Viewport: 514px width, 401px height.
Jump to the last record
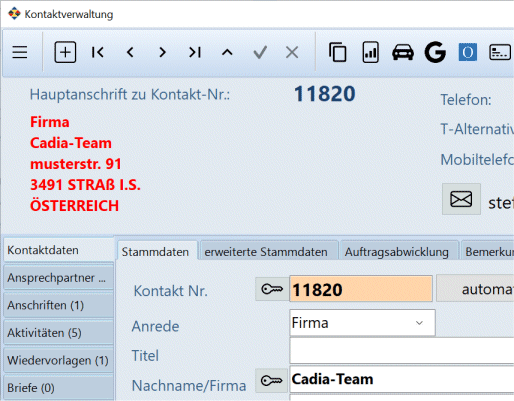pyautogui.click(x=195, y=52)
